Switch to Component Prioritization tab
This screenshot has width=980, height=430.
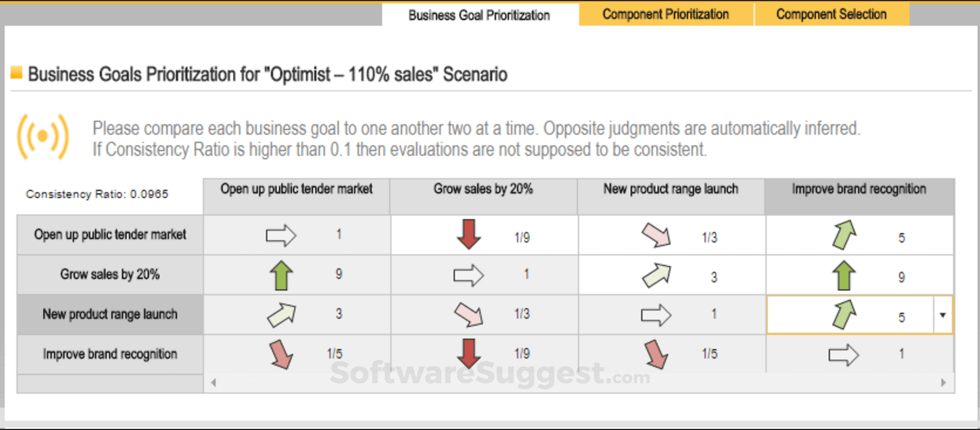[665, 14]
